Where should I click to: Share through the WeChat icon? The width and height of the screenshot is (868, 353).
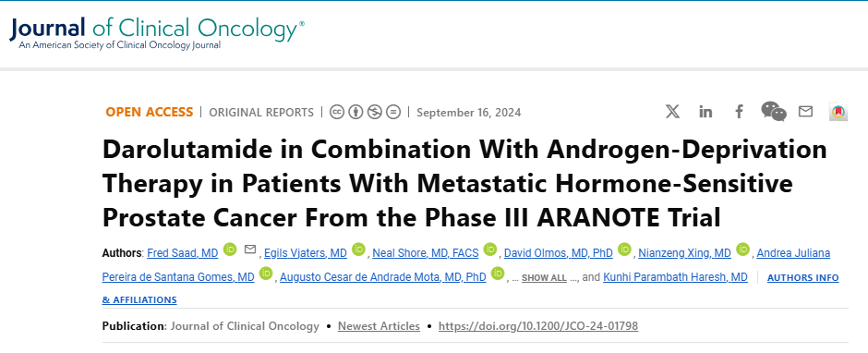point(773,112)
